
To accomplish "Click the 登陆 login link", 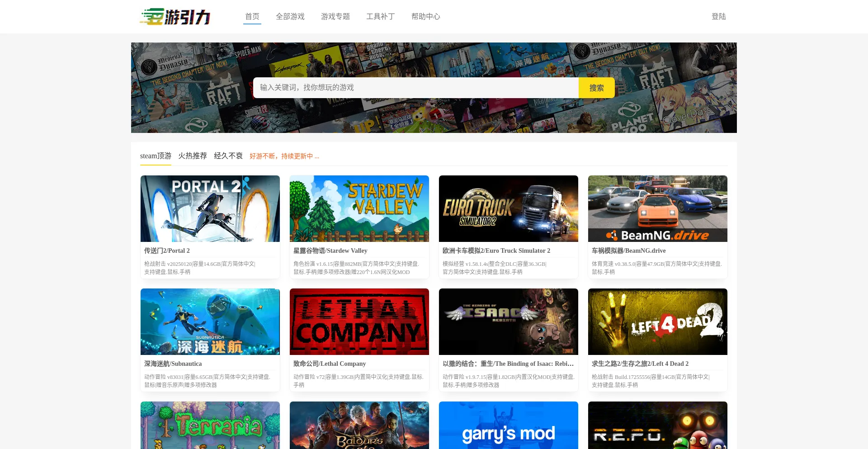I will 719,17.
